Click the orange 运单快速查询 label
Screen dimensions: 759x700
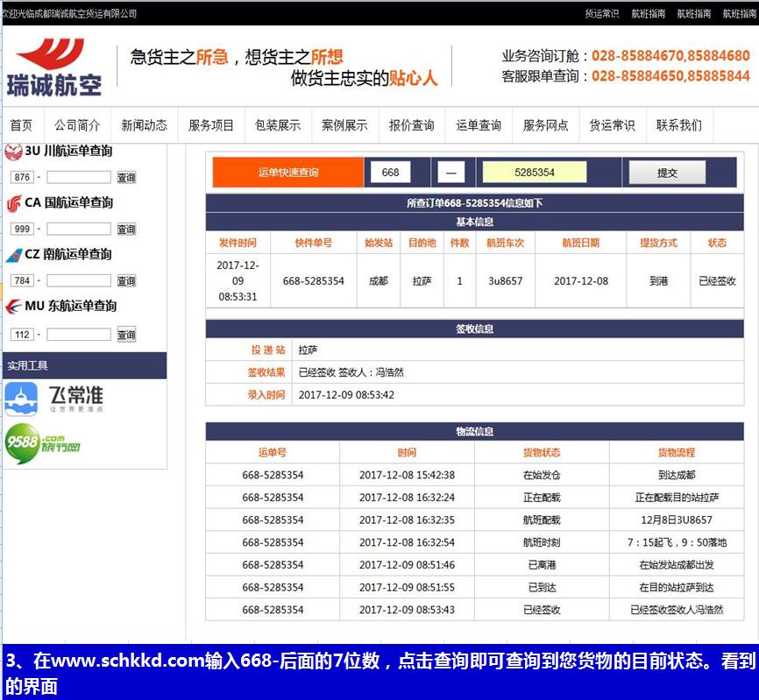point(288,173)
